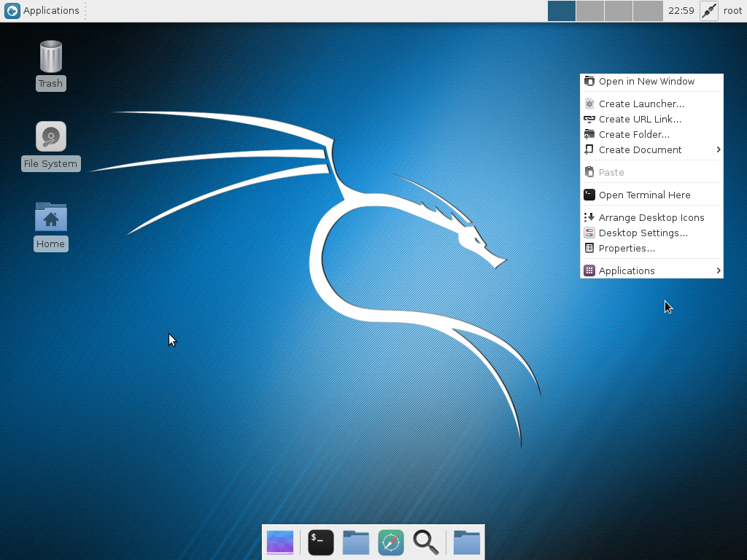Open the rightmost folder icon in dock

[466, 542]
